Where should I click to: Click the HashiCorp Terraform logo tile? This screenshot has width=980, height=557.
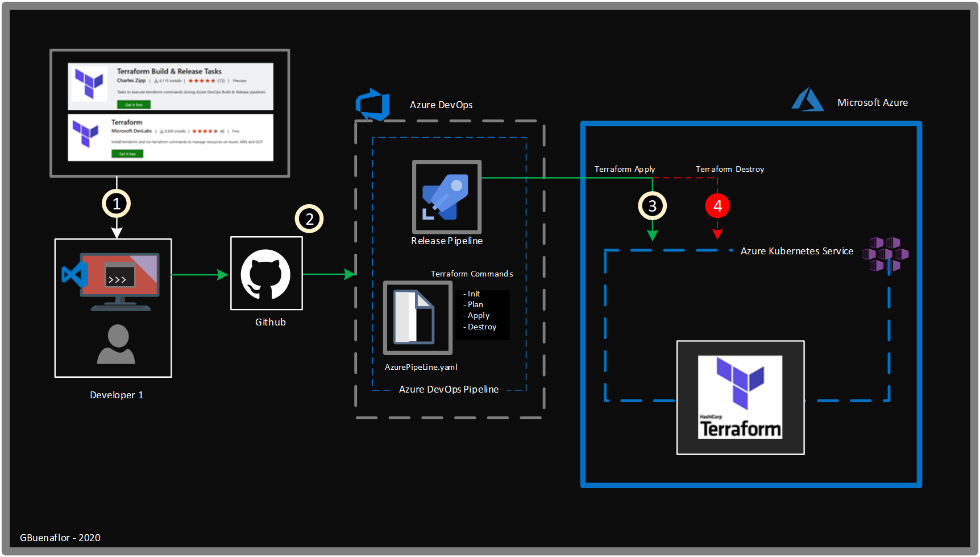click(x=740, y=398)
